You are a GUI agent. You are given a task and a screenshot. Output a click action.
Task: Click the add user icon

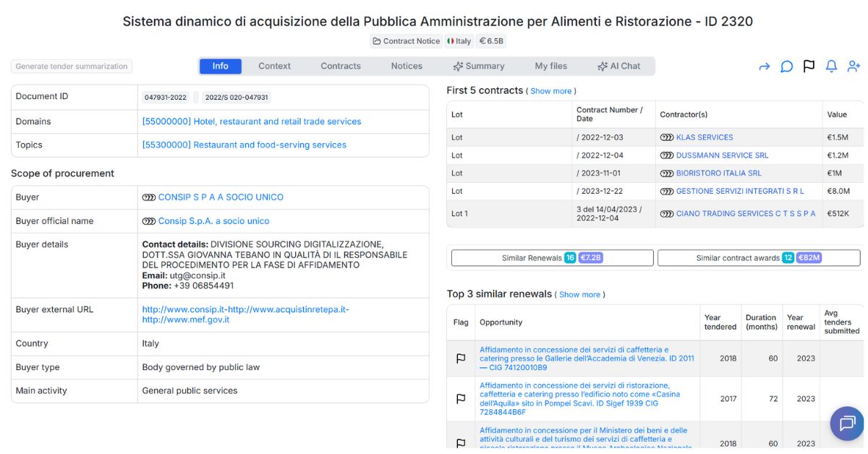pos(854,67)
